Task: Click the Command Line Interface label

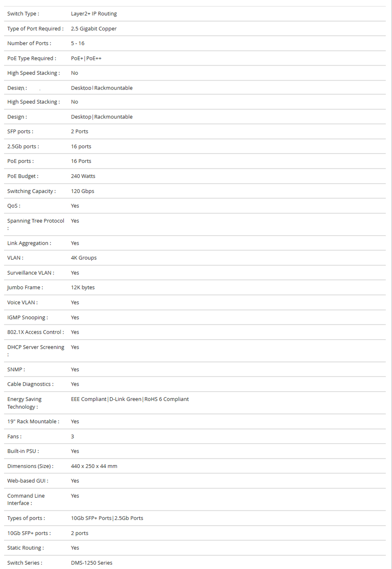Action: point(26,499)
